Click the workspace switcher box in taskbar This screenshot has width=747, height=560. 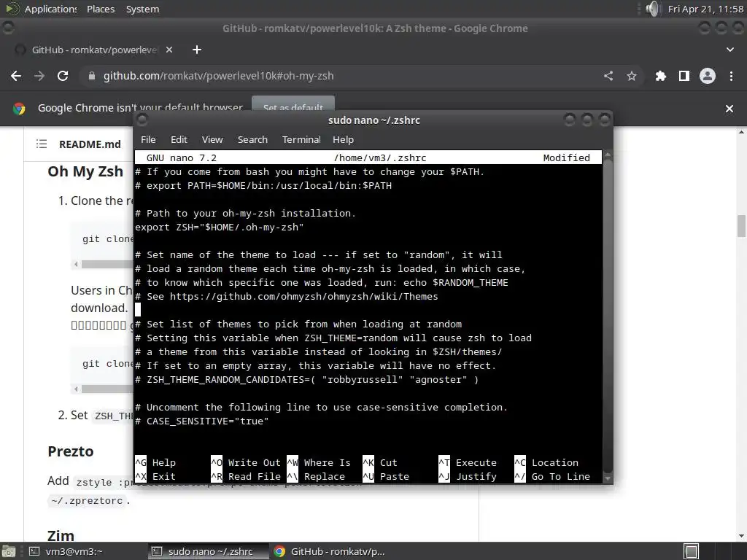coord(692,551)
